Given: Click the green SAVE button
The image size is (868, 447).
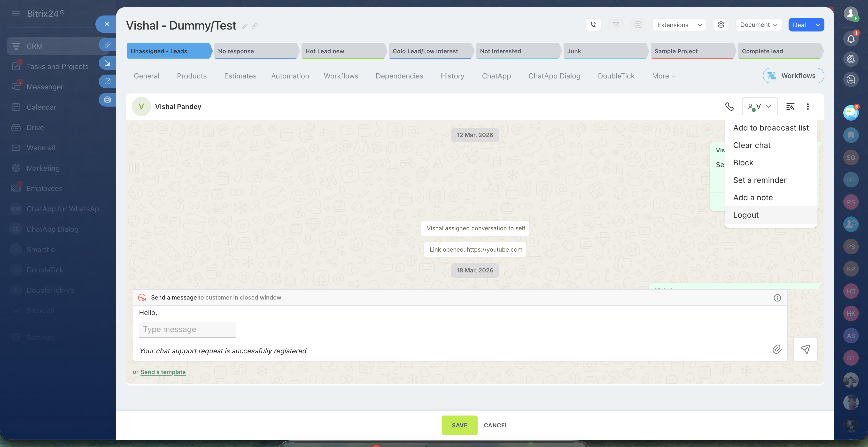Looking at the screenshot, I should pos(459,425).
